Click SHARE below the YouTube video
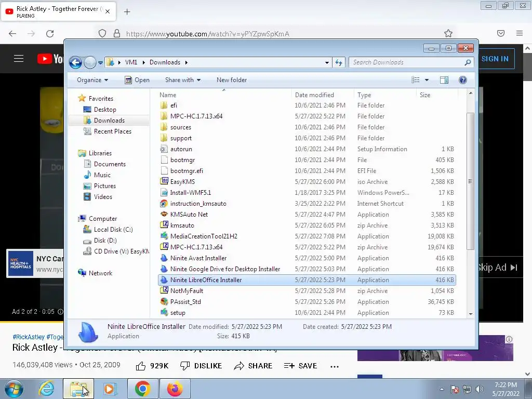This screenshot has height=399, width=532. tap(253, 366)
